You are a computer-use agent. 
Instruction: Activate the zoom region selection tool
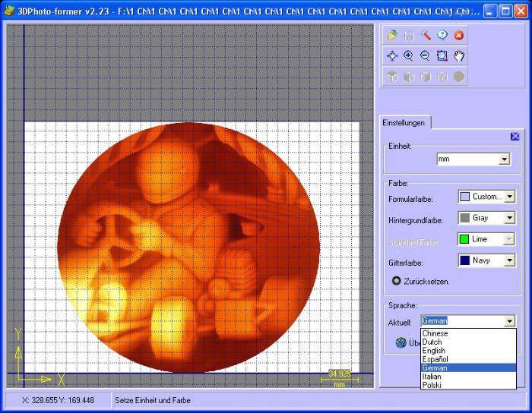[442, 55]
